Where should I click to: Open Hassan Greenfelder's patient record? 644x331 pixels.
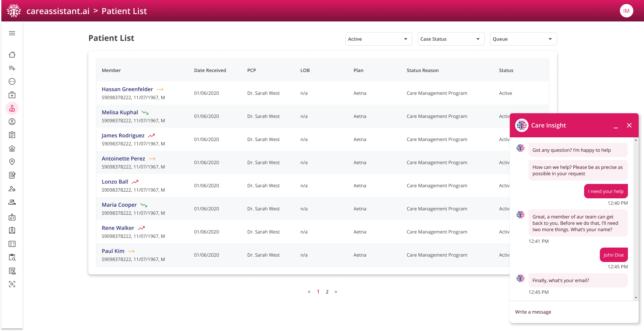(x=127, y=89)
